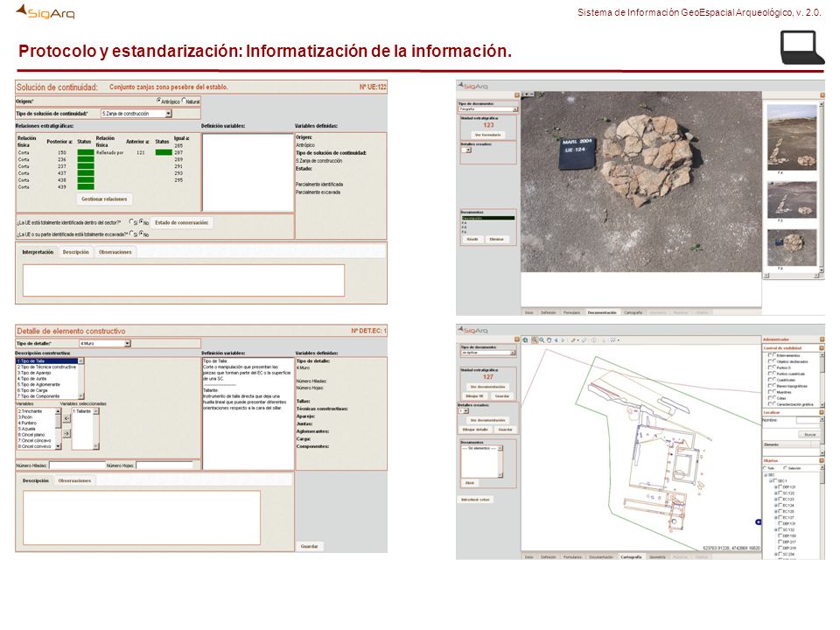
Task: Click vertical scrollbar of photo thumbnail list
Action: pyautogui.click(x=822, y=187)
